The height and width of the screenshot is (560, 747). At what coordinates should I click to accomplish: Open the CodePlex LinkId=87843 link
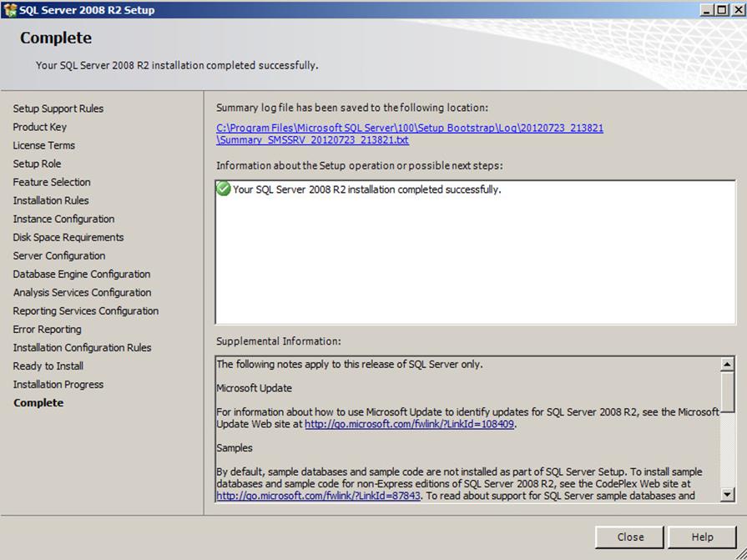point(320,496)
